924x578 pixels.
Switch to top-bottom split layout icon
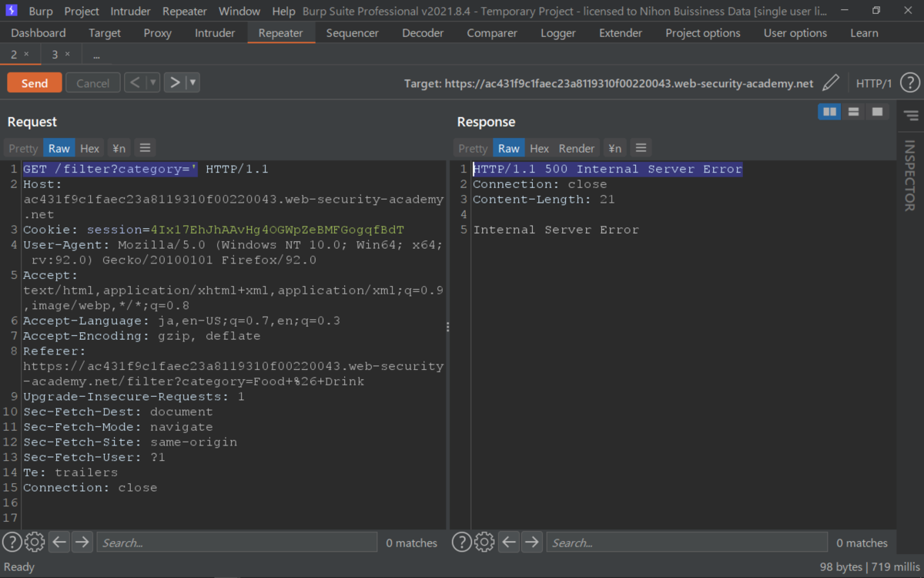853,113
